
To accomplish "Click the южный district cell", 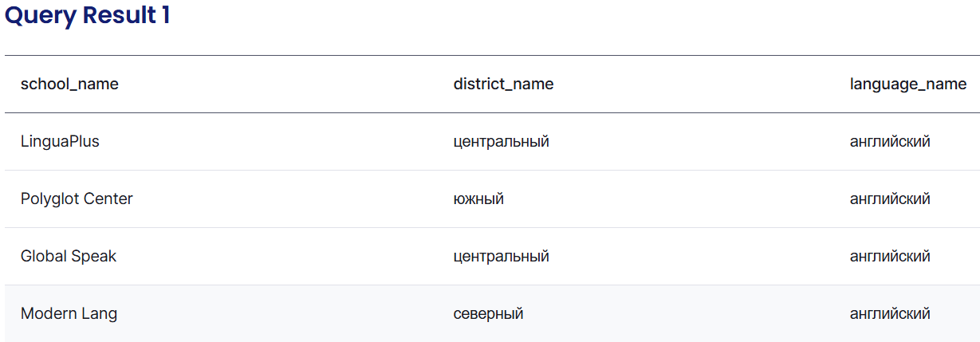I will (478, 199).
